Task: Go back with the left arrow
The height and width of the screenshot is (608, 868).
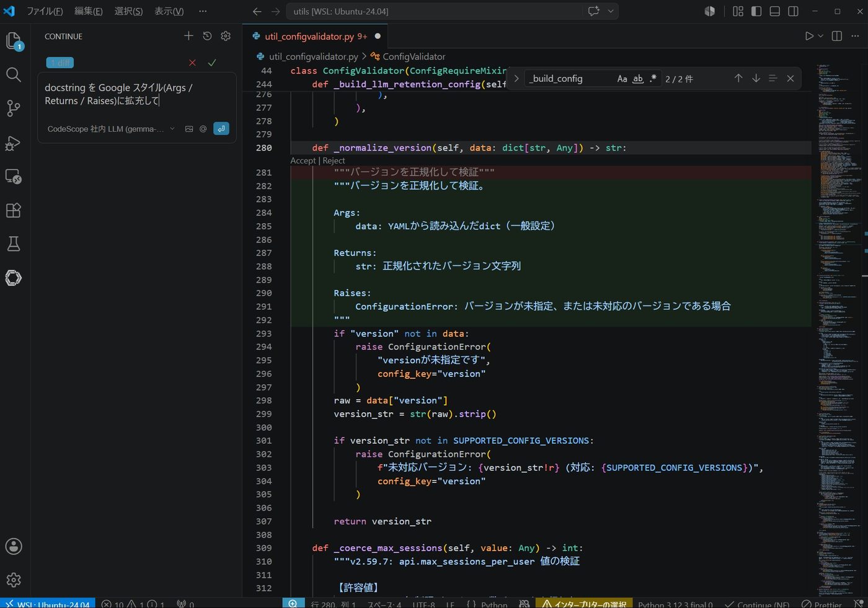Action: (257, 11)
